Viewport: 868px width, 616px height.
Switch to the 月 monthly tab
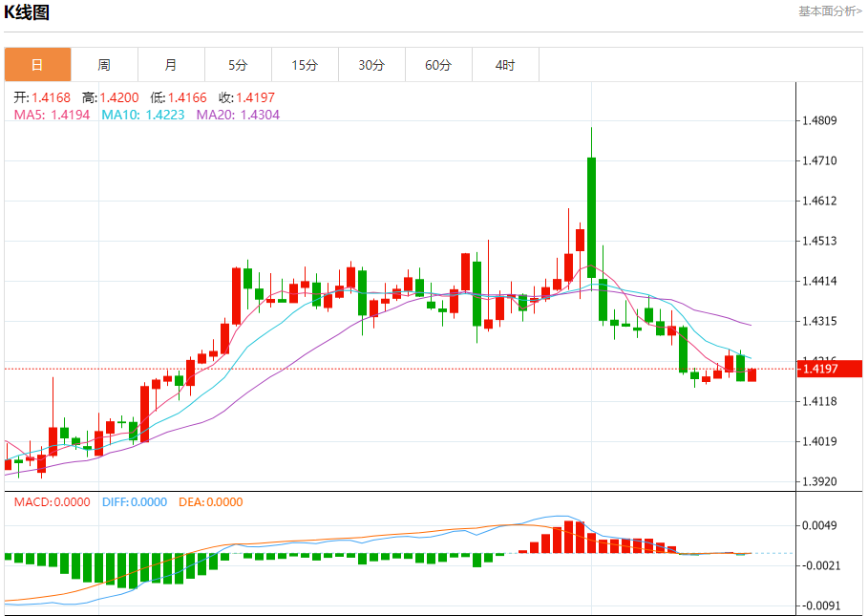(171, 65)
